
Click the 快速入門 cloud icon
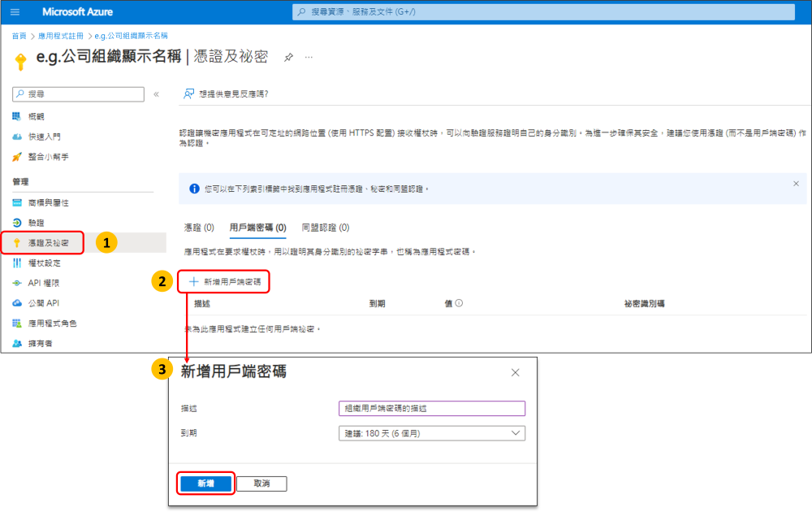click(x=16, y=137)
